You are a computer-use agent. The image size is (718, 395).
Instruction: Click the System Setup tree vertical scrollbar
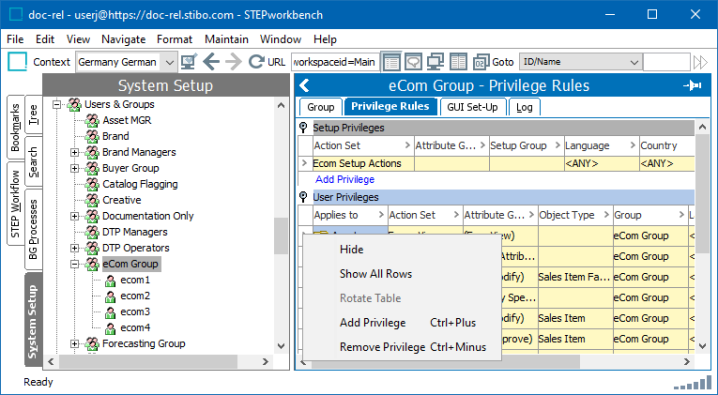(281, 225)
